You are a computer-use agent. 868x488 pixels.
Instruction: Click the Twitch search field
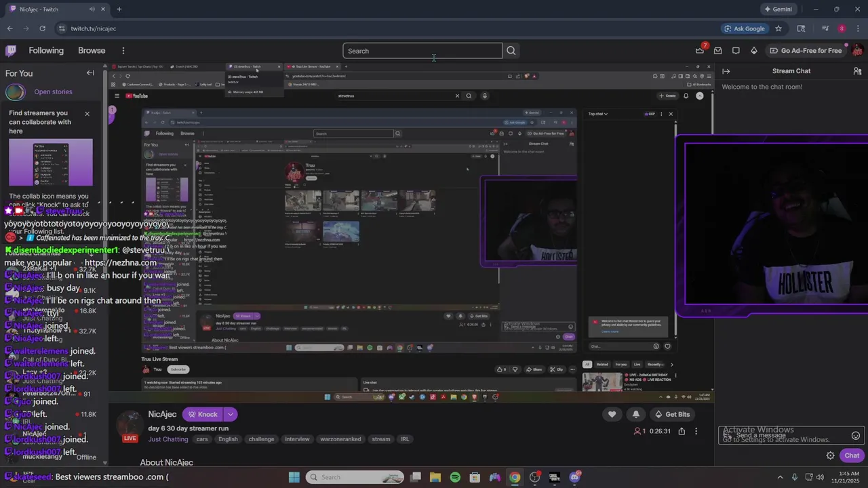(x=422, y=51)
